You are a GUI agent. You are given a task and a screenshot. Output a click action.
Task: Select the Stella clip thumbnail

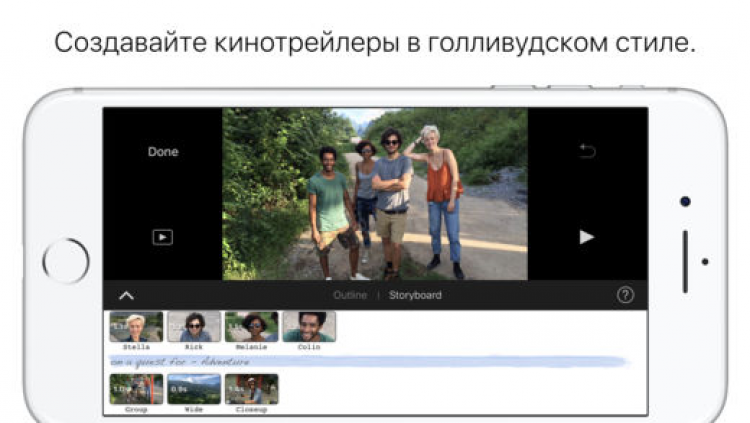pos(136,327)
